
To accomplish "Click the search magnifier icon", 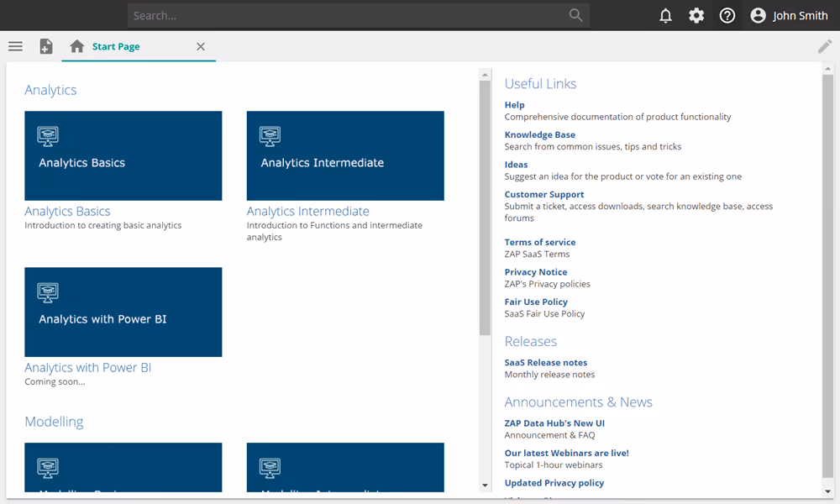I will pos(575,15).
